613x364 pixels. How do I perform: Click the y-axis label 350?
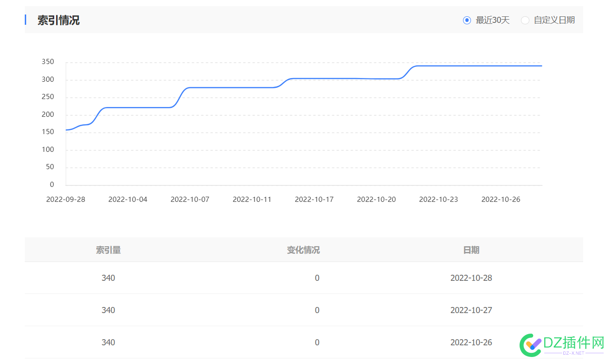click(x=48, y=62)
